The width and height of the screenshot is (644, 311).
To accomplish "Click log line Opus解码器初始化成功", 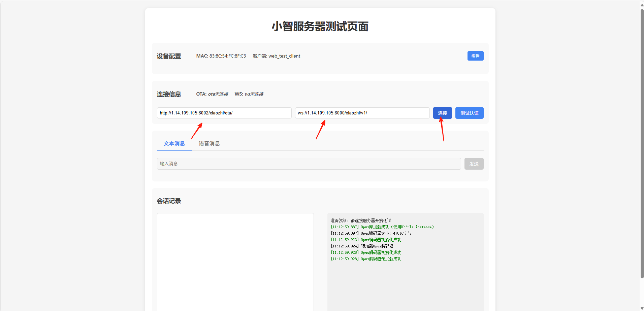I will pyautogui.click(x=366, y=252).
